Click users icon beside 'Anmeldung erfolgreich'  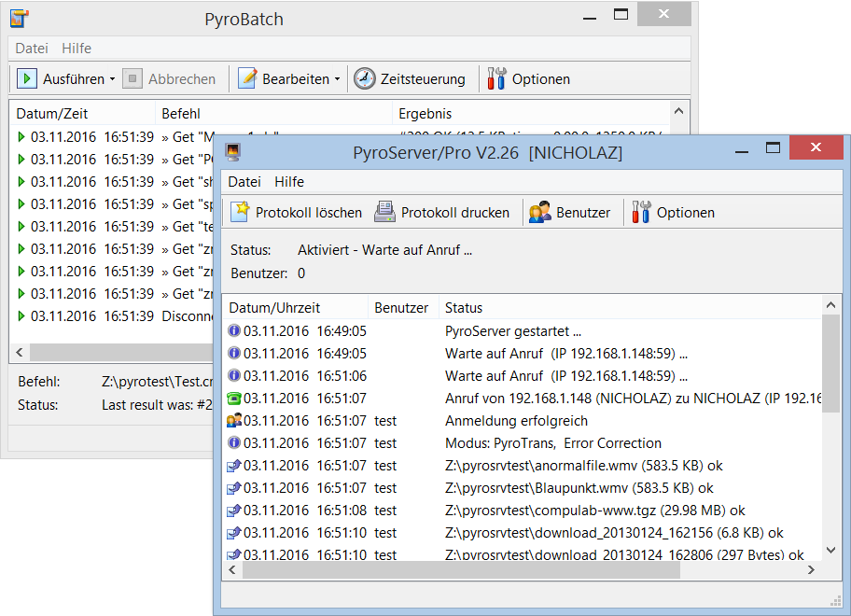click(234, 421)
